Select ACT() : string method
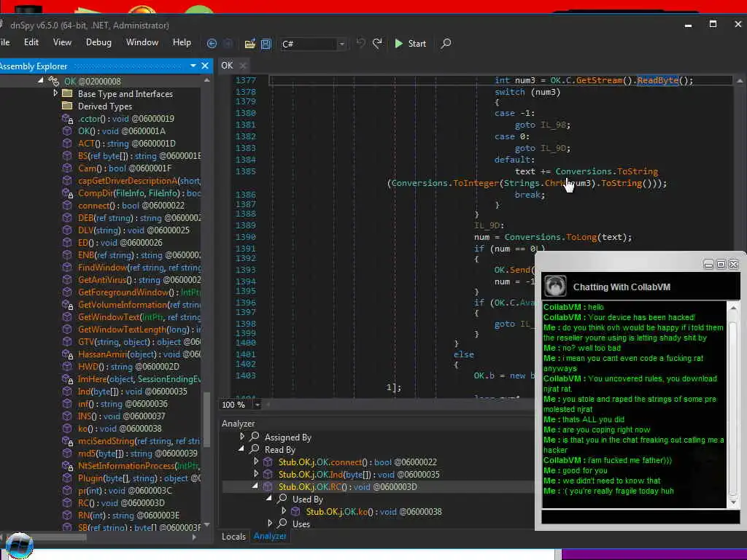The width and height of the screenshot is (747, 560). pyautogui.click(x=127, y=144)
